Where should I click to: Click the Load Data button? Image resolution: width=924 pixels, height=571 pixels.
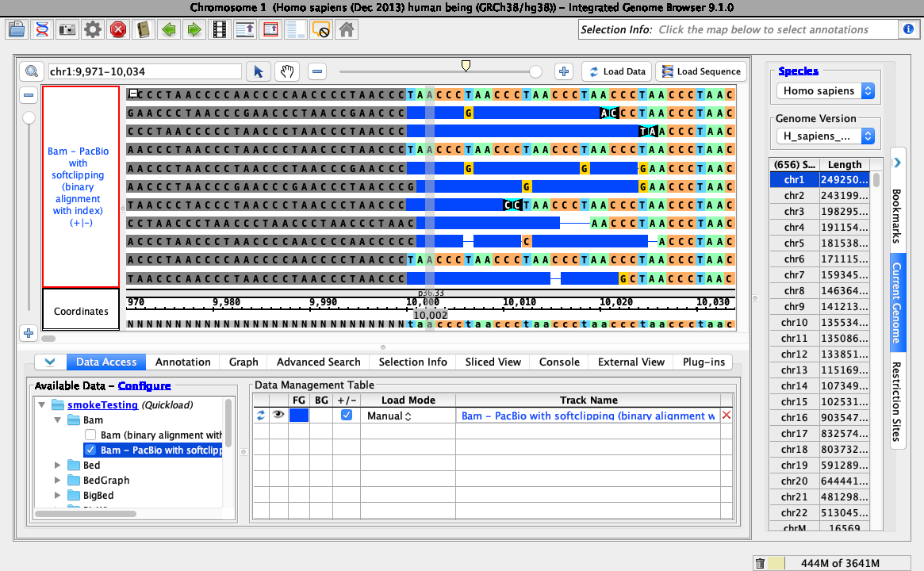point(617,71)
